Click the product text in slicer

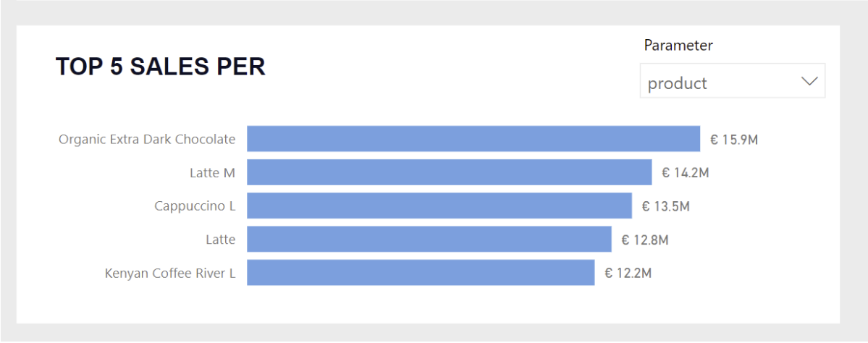point(677,83)
